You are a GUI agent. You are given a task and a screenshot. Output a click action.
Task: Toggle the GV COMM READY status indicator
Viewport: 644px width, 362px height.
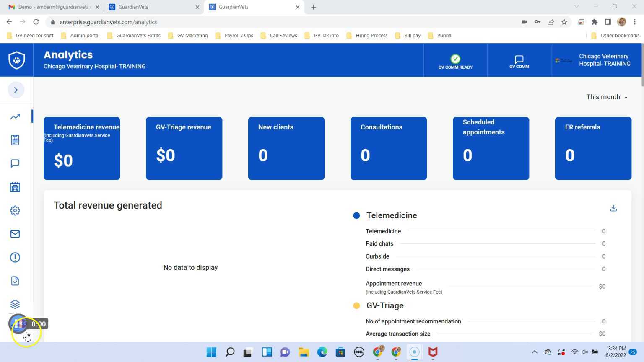pos(455,59)
